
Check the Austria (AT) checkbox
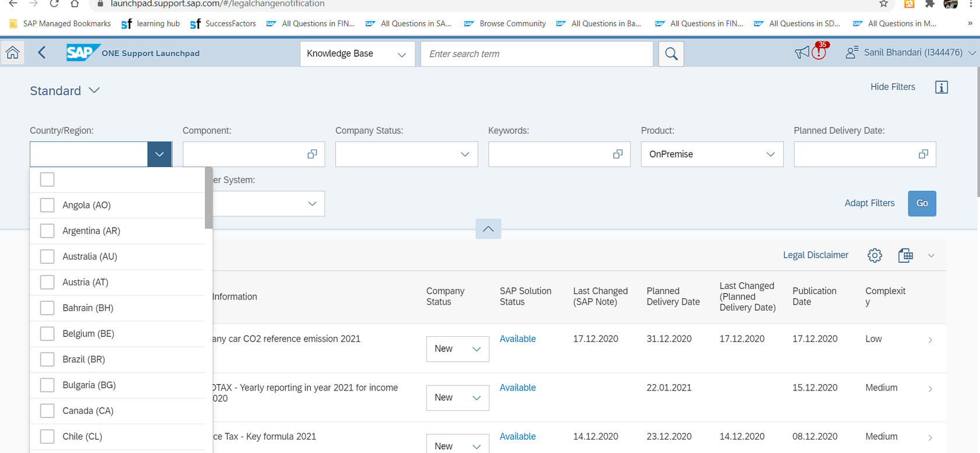click(x=47, y=282)
